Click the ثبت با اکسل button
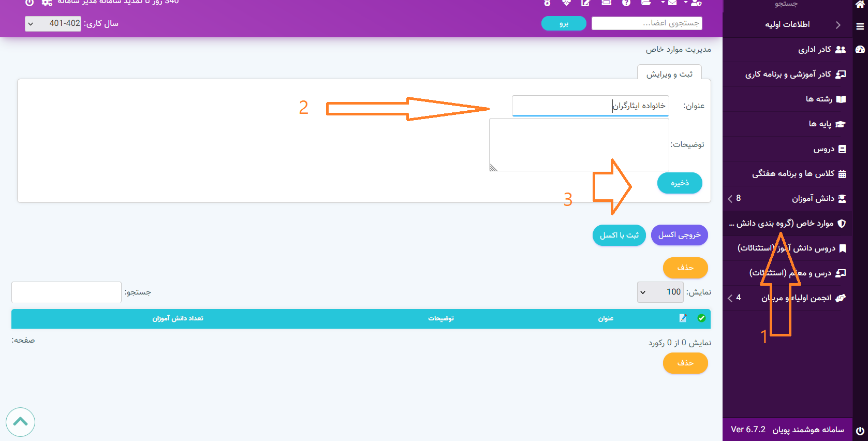This screenshot has width=868, height=441. tap(619, 235)
